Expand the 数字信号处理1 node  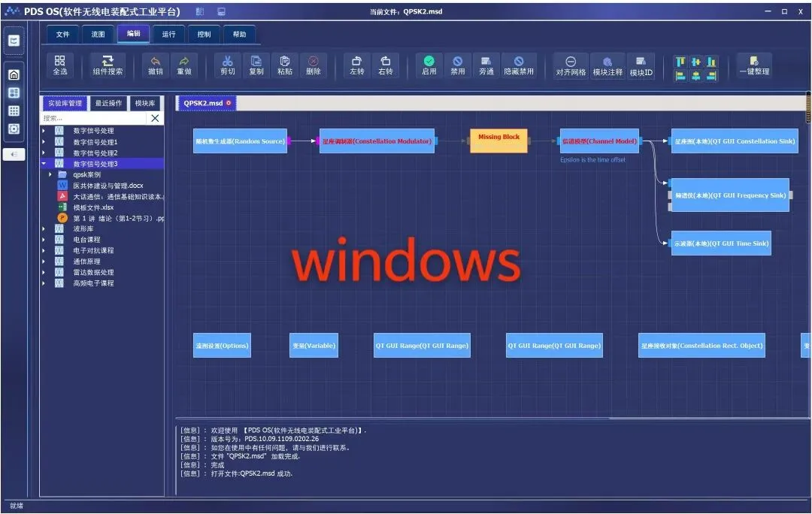click(x=44, y=142)
